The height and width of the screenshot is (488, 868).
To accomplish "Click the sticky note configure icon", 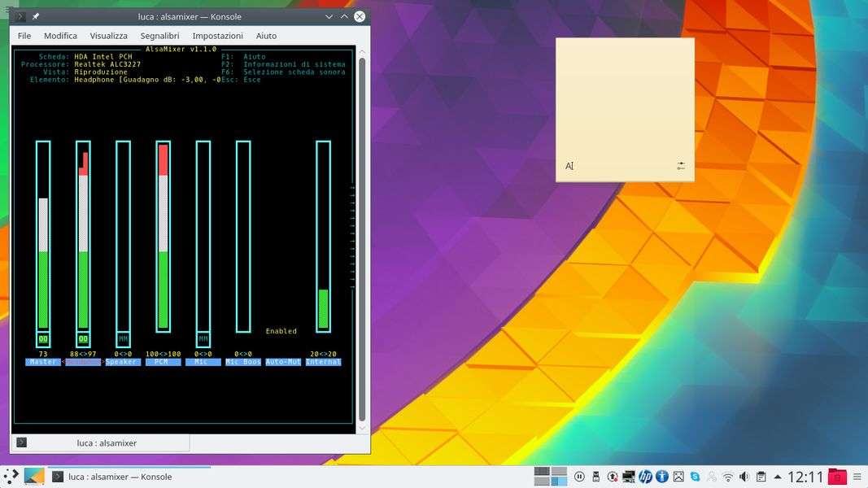I will pyautogui.click(x=681, y=166).
